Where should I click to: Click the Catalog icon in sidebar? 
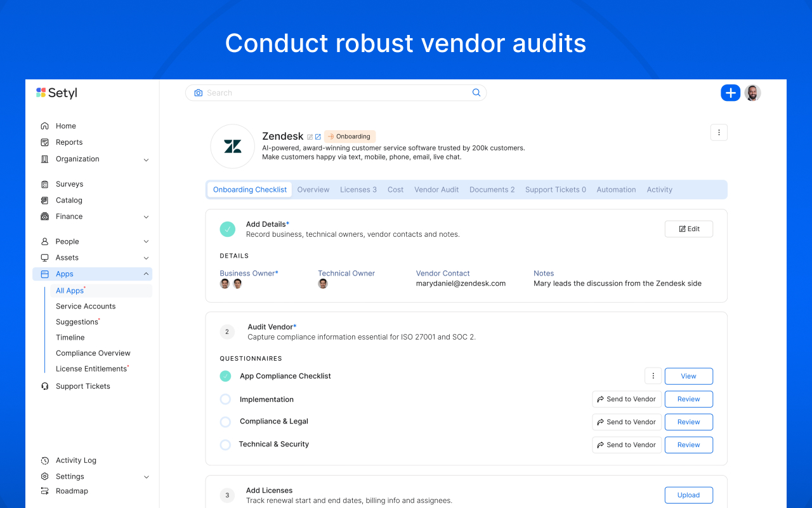point(44,200)
